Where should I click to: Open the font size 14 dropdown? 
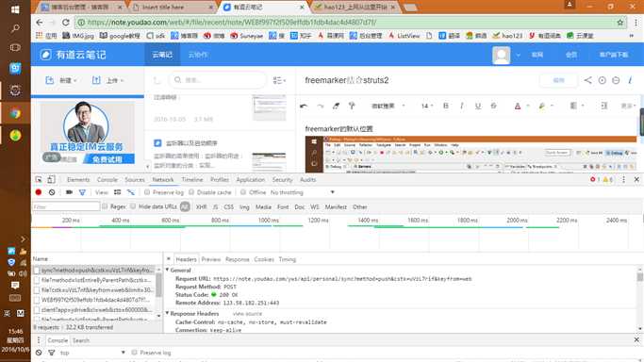point(427,106)
